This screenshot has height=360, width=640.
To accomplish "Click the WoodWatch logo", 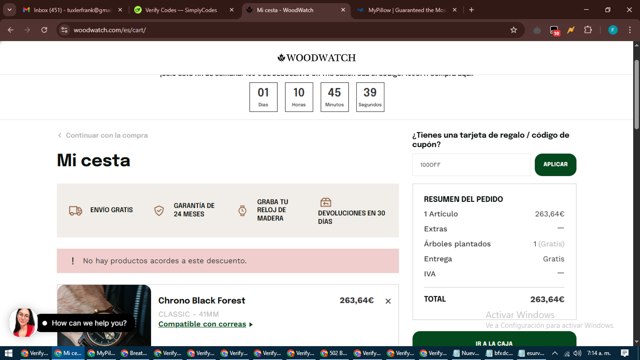I will 316,58.
